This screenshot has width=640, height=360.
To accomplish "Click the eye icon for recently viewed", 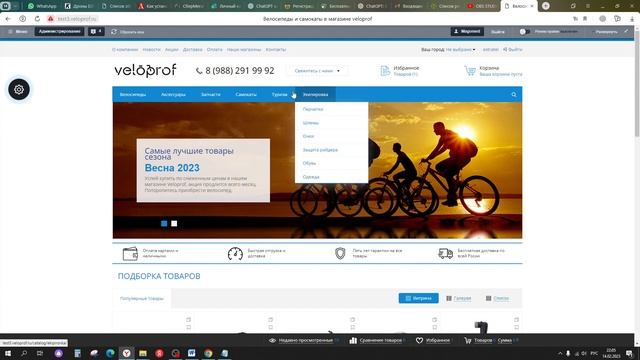I will [x=272, y=340].
